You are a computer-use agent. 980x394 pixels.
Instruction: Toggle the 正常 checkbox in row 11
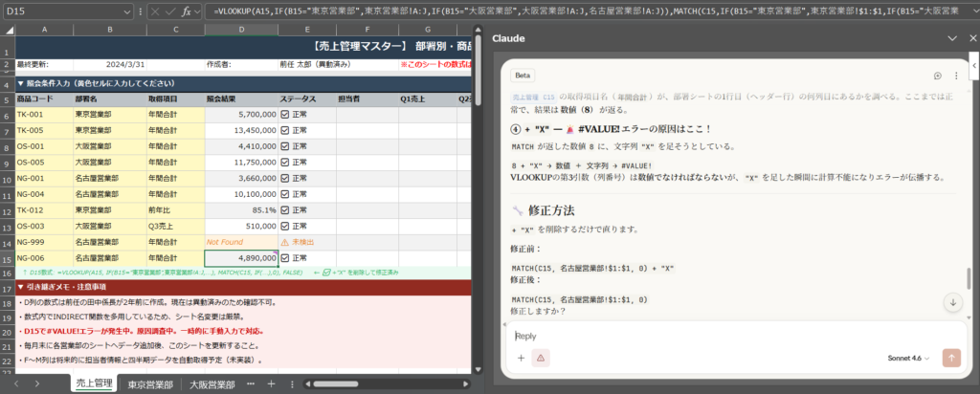pyautogui.click(x=284, y=194)
